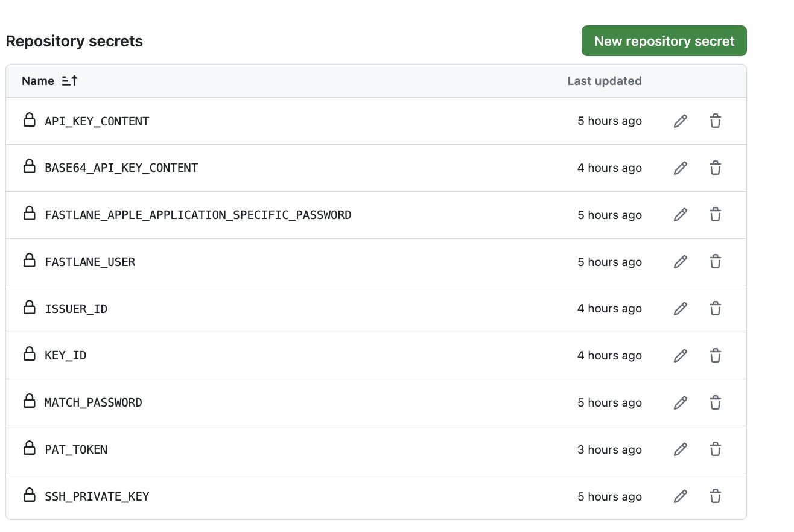The height and width of the screenshot is (532, 794).
Task: Click the Last updated column header
Action: (605, 81)
